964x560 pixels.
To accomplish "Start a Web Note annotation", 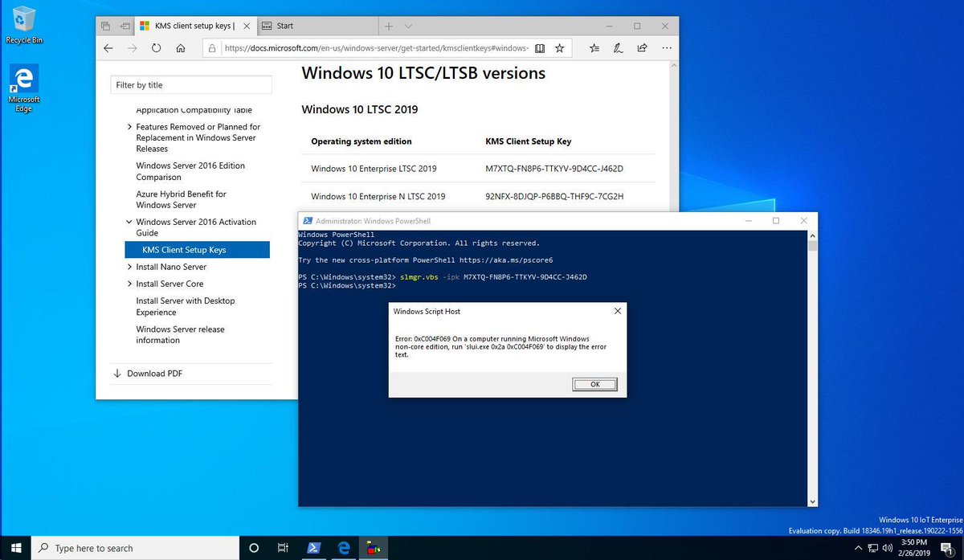I will coord(619,48).
